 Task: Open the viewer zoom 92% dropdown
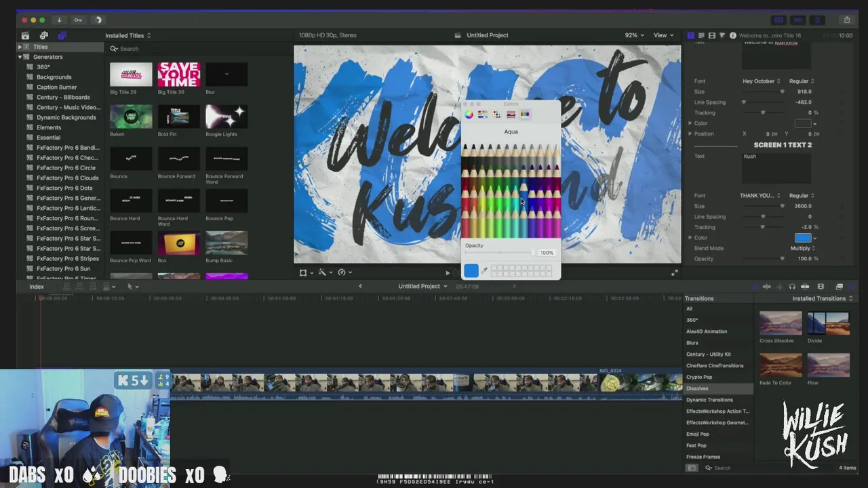click(634, 35)
